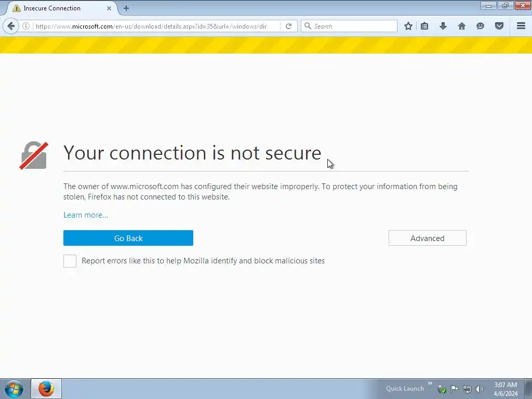532x399 pixels.
Task: Show bookmarks list icon
Action: tap(424, 26)
